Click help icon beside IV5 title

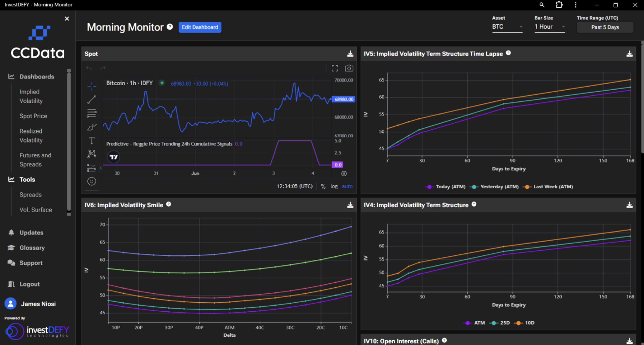[508, 53]
